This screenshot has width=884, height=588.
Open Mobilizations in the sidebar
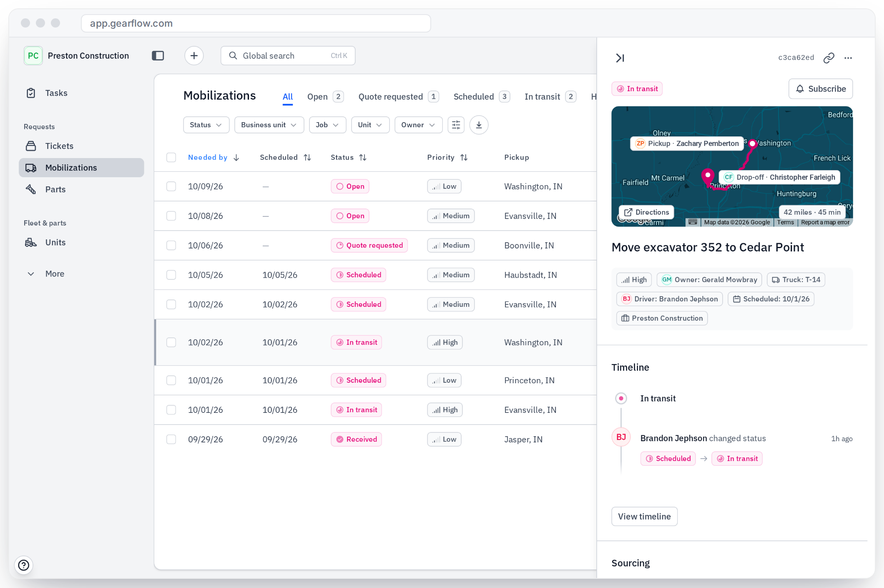81,168
